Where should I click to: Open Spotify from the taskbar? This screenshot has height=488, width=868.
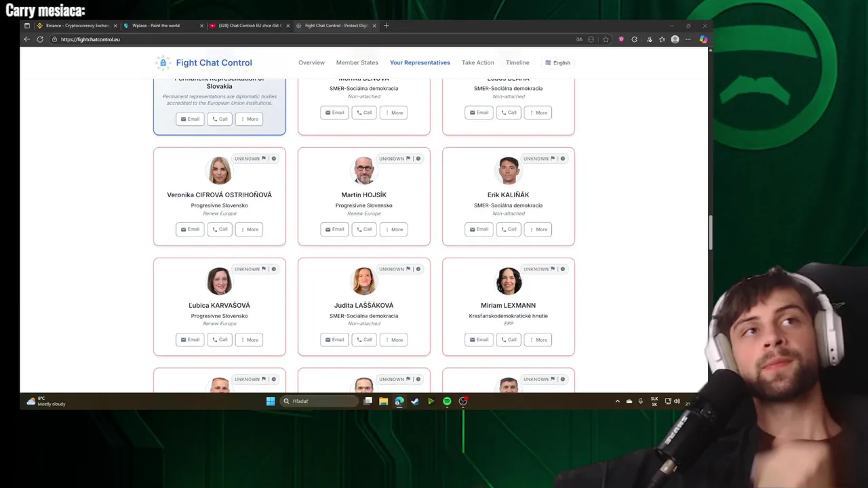[x=447, y=401]
